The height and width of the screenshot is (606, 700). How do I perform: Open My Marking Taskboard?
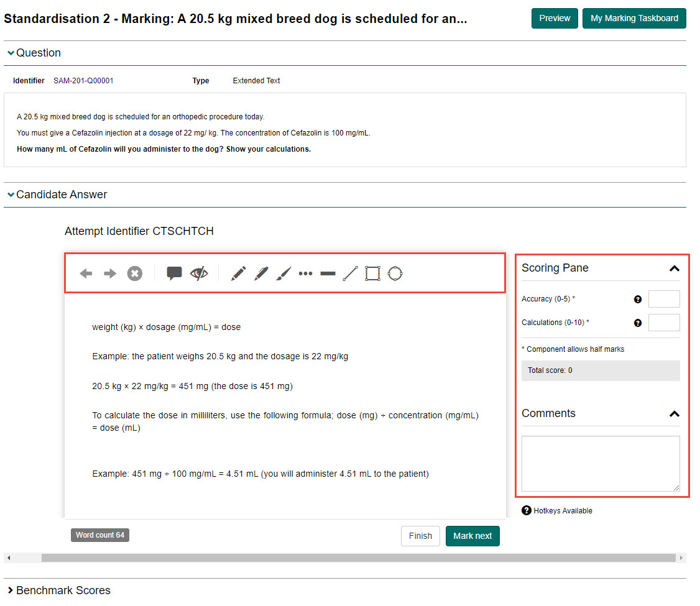pos(634,19)
